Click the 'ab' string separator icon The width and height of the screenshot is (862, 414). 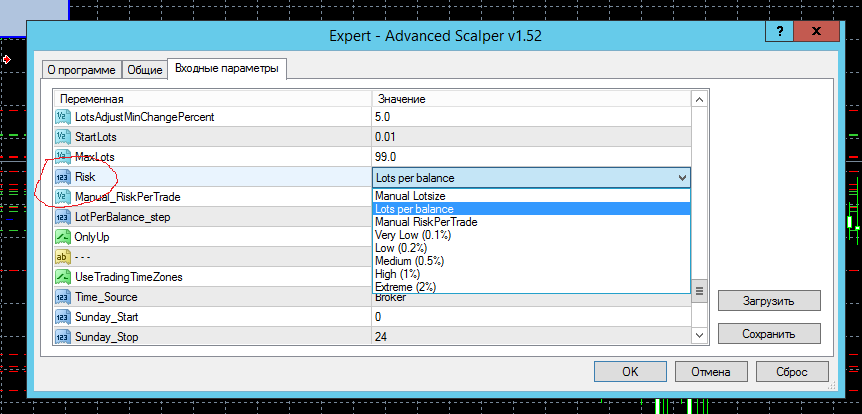click(x=63, y=257)
